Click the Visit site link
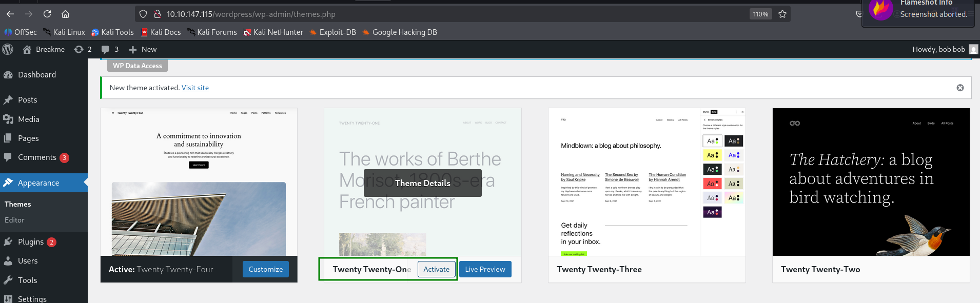The height and width of the screenshot is (303, 980). coord(195,88)
